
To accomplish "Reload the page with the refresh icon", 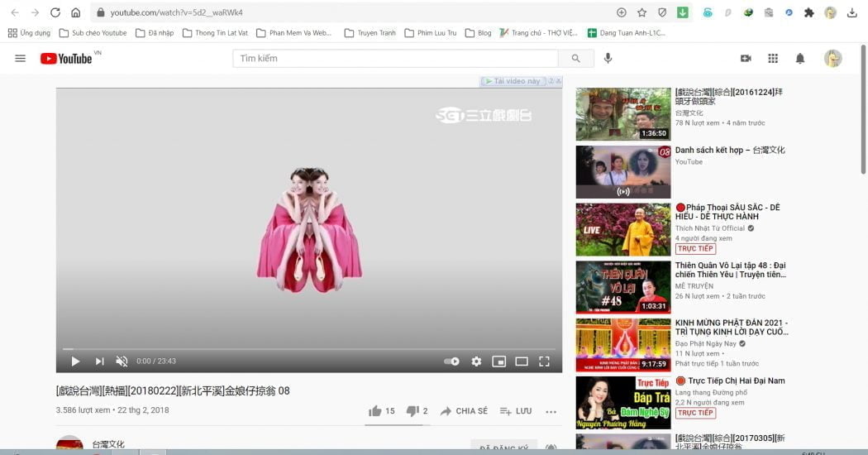I will 55,12.
